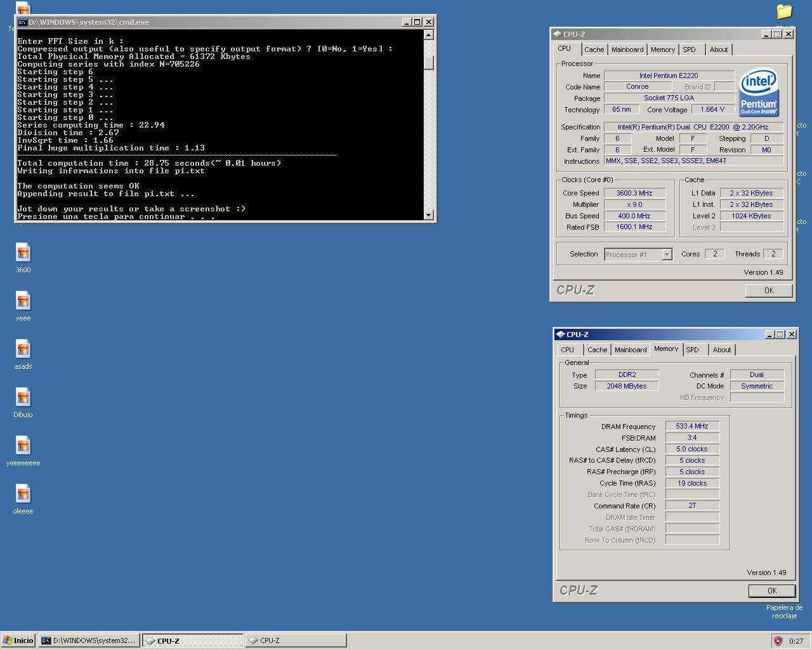Screen dimensions: 812x650
Task: Click the Rated FSB value 1600.1 MHz
Action: click(634, 227)
